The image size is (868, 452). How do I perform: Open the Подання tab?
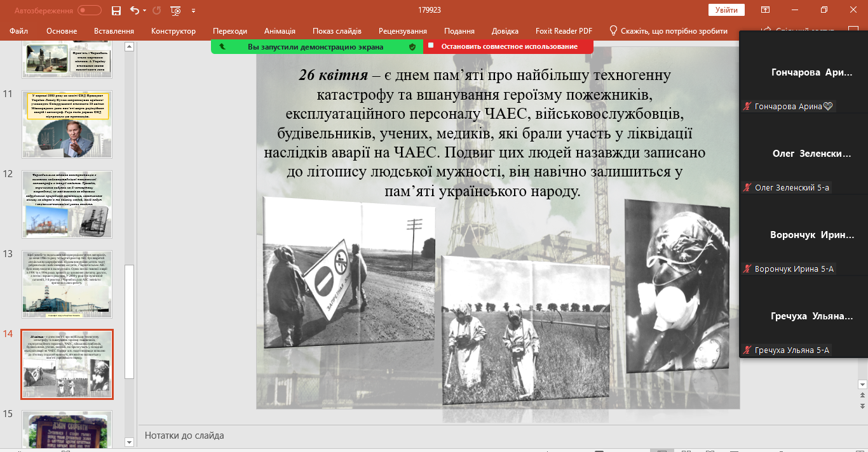(x=459, y=31)
